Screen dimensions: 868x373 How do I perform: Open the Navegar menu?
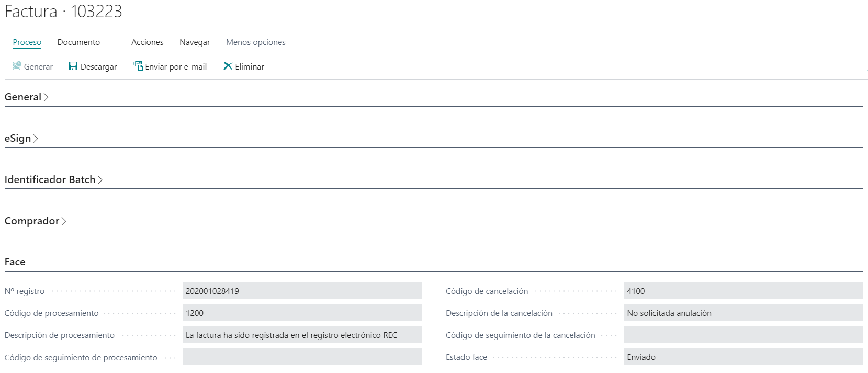tap(194, 42)
